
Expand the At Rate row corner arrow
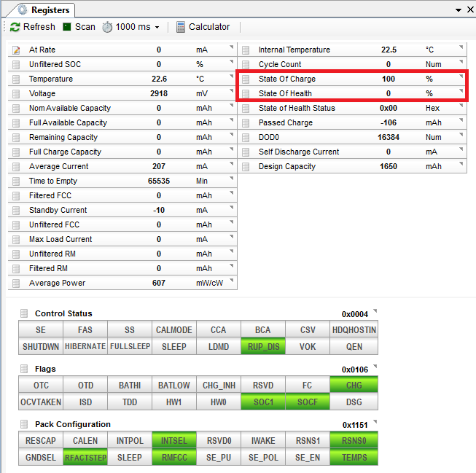[231, 47]
